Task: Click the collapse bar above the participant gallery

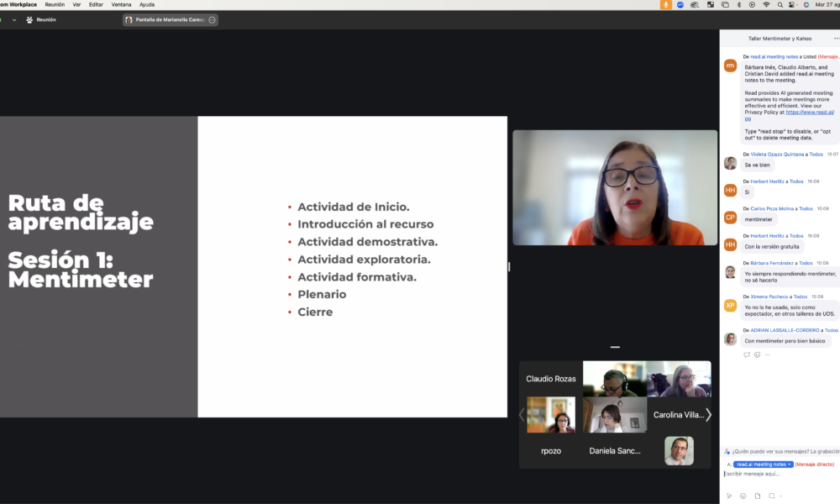Action: 615,347
